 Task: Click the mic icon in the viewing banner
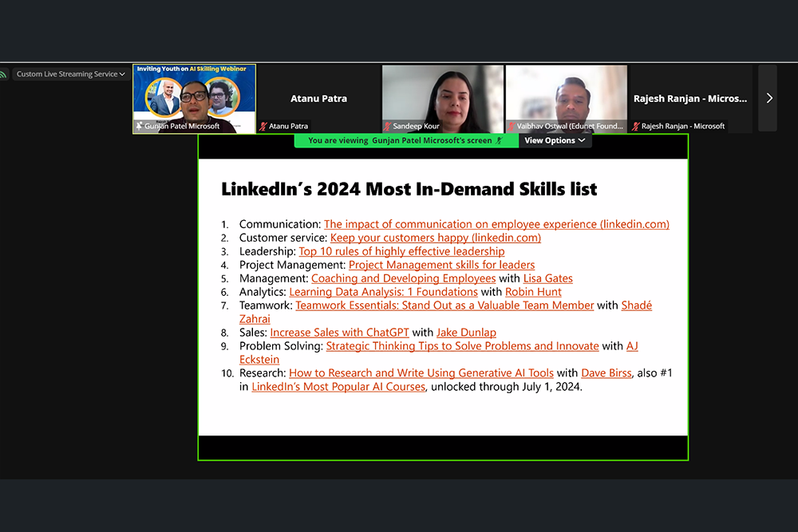[x=500, y=140]
